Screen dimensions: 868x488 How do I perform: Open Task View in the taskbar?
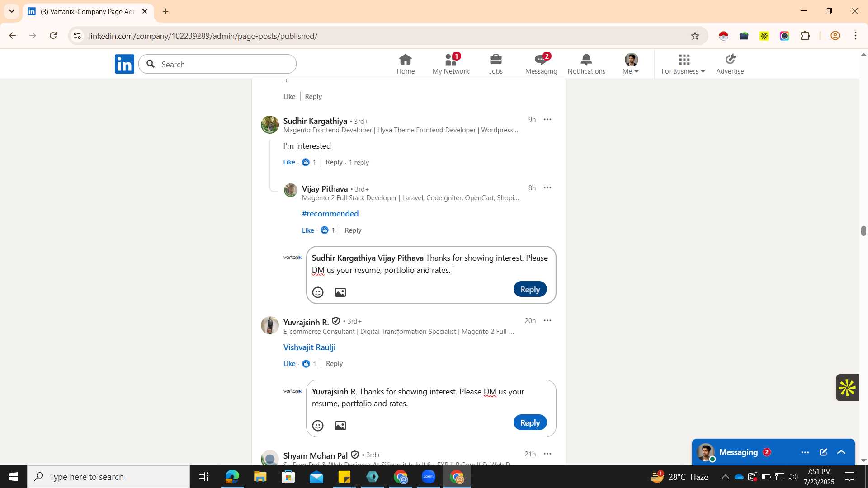(x=203, y=477)
